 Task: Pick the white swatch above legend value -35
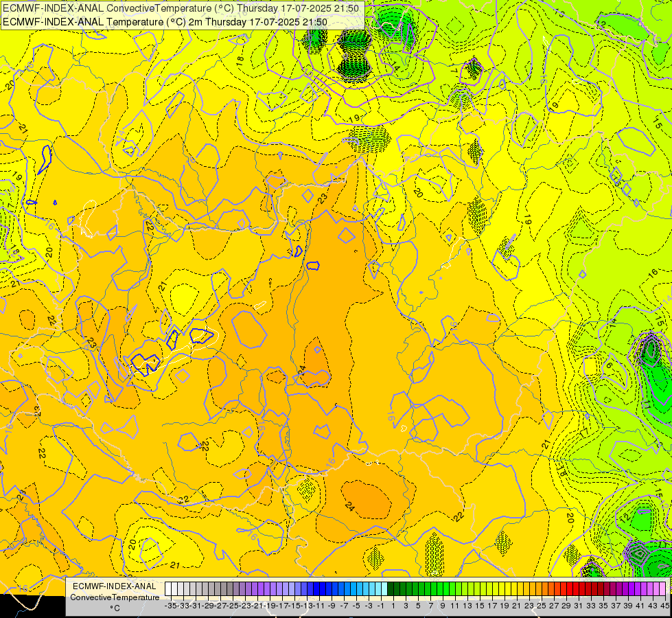click(x=168, y=588)
